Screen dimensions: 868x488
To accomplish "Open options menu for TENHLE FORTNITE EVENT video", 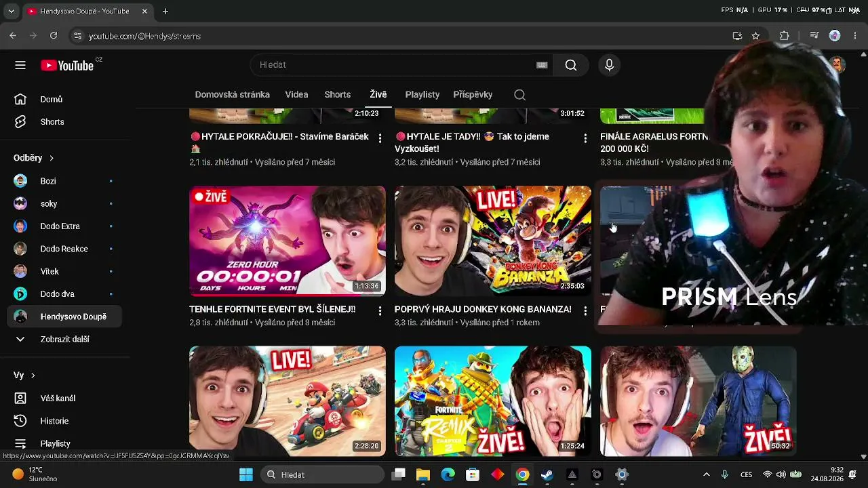I will pyautogui.click(x=380, y=310).
